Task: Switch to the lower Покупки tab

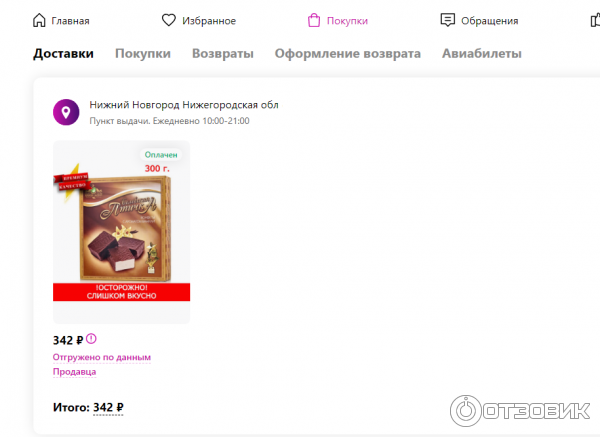Action: 143,54
